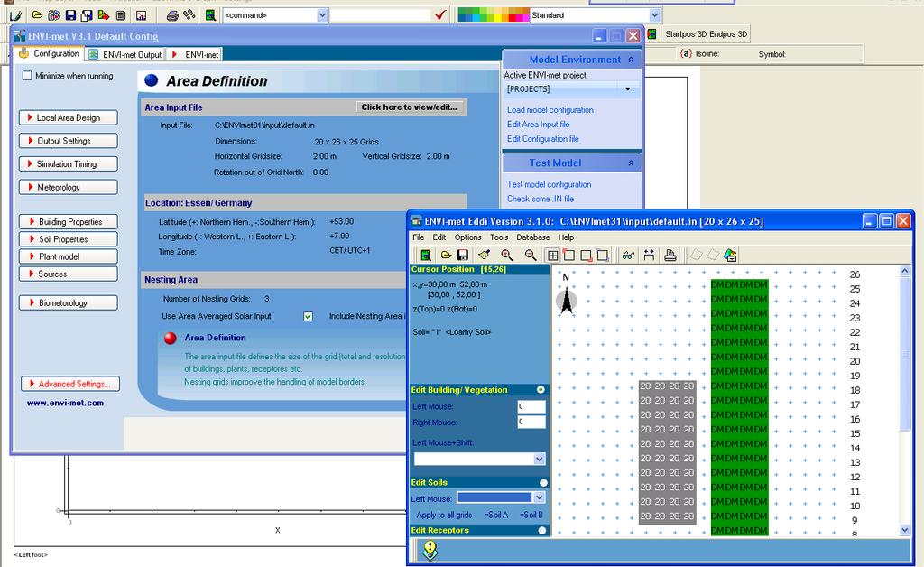Screen dimensions: 924x567
Task: Switch to the ENVI-met tab
Action: point(195,54)
